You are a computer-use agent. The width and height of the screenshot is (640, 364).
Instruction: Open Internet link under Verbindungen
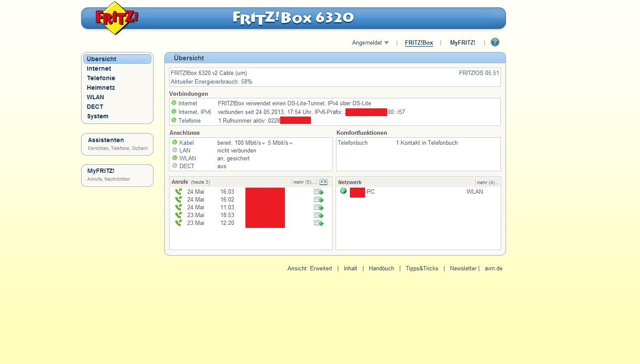click(x=188, y=103)
